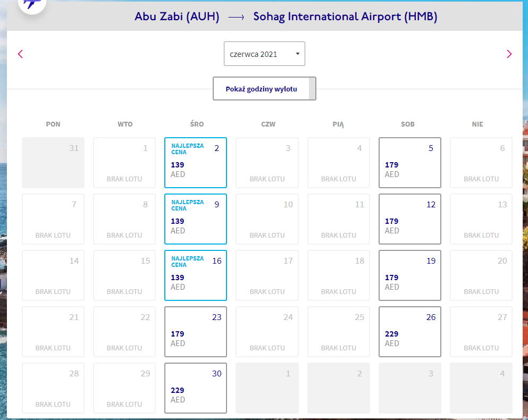Image resolution: width=528 pixels, height=420 pixels.
Task: Select June 19 flight date
Action: pyautogui.click(x=410, y=275)
